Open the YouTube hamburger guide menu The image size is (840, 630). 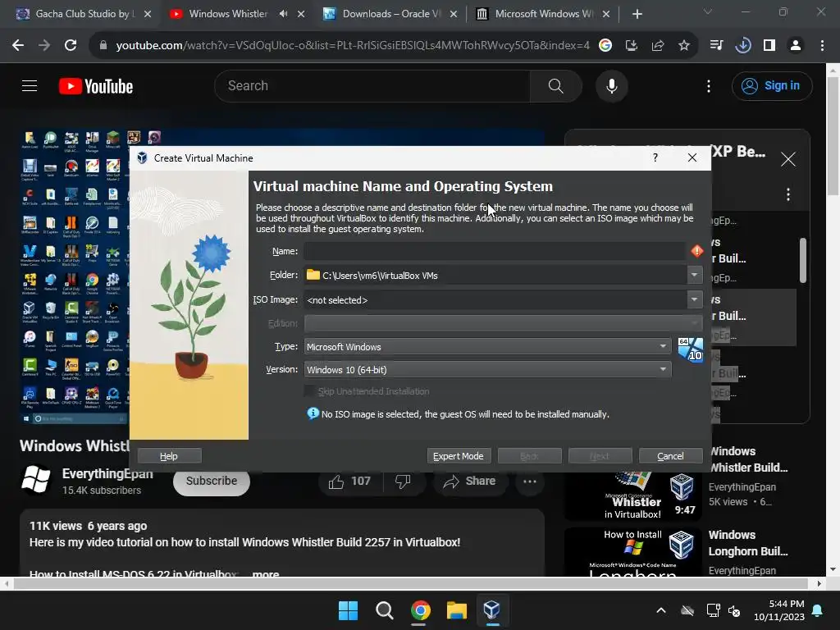[30, 85]
